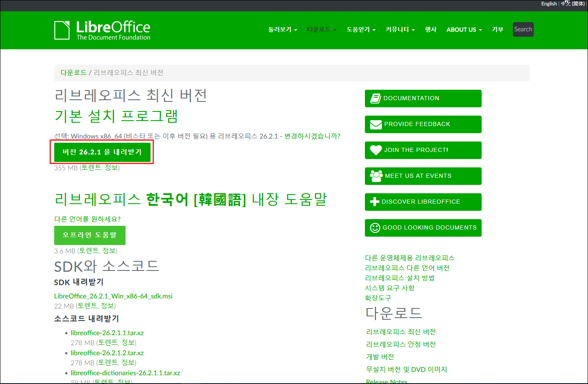This screenshot has height=384, width=588.
Task: Open the 행사 menu item
Action: (x=430, y=30)
